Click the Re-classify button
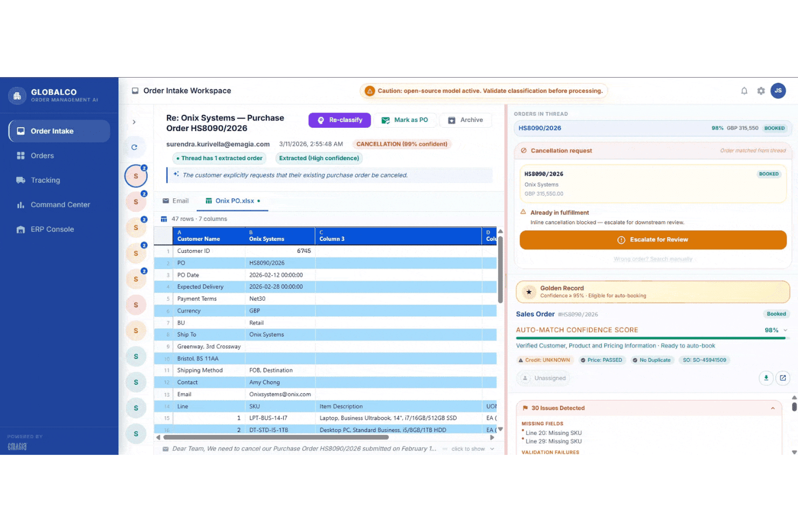Viewport: 798px width, 532px height. pos(340,120)
